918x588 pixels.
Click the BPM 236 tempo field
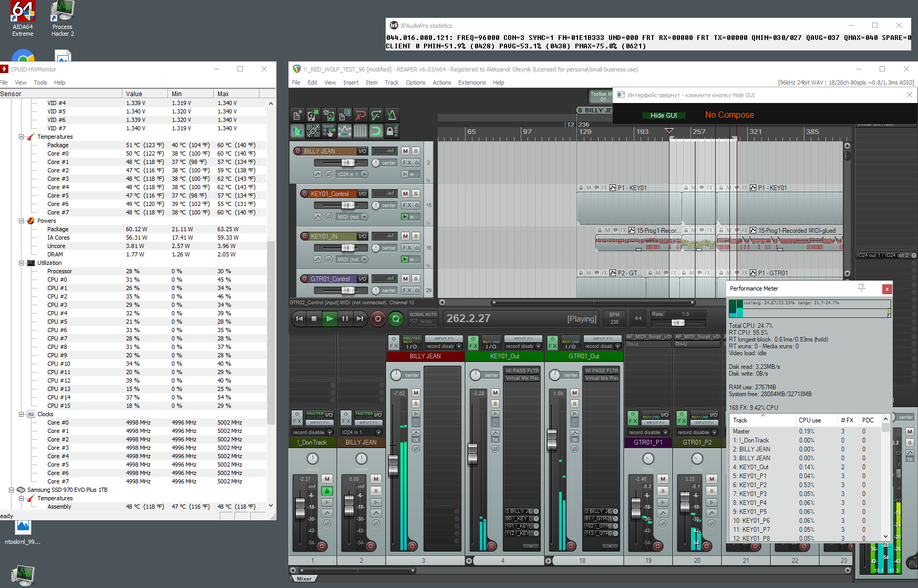[x=614, y=318]
